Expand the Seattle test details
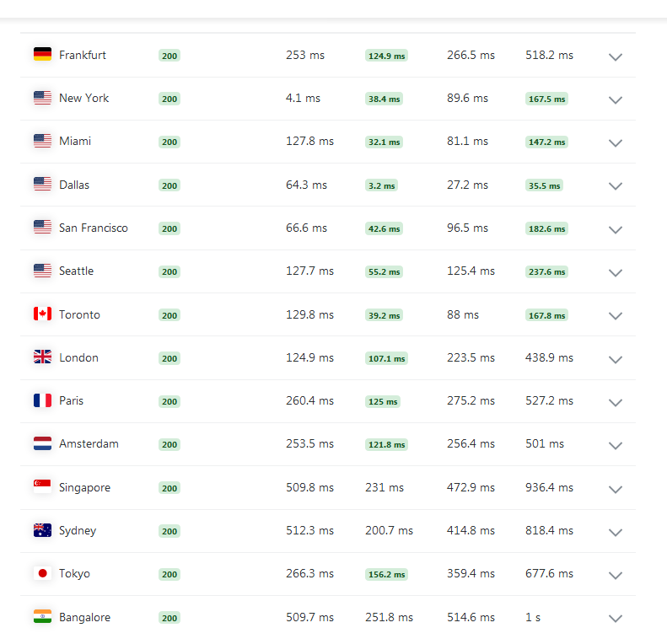This screenshot has width=667, height=644. point(615,272)
